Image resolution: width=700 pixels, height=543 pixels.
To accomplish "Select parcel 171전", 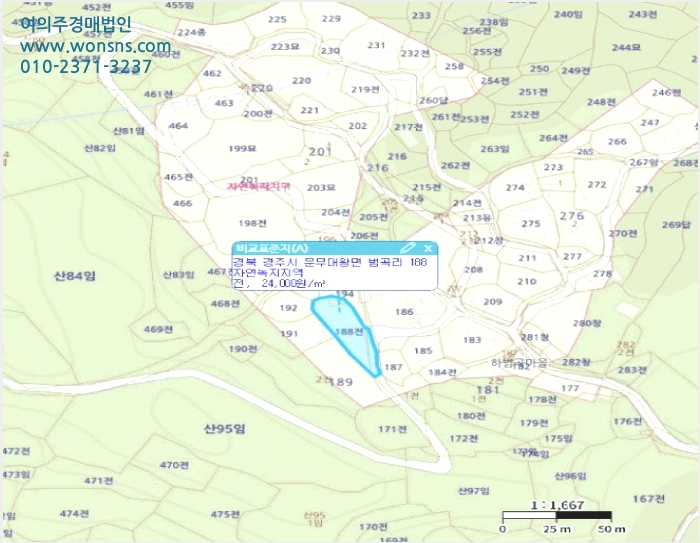I will click(392, 429).
